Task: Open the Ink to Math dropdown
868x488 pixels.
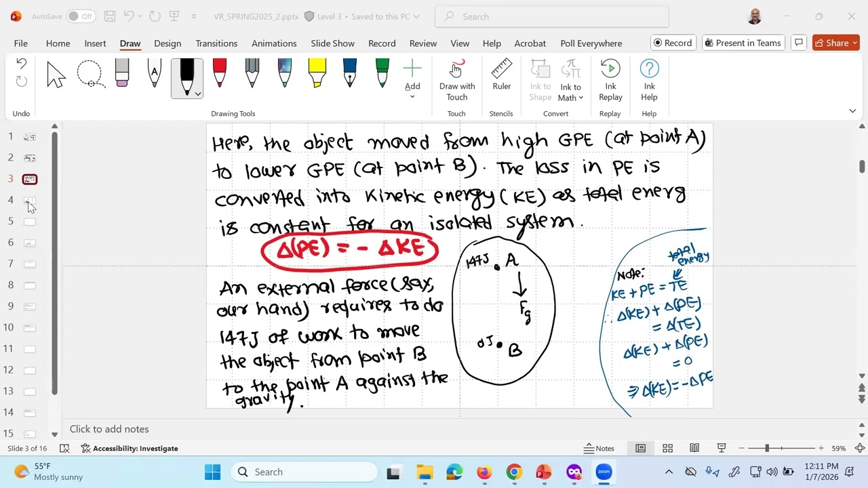Action: click(x=571, y=80)
